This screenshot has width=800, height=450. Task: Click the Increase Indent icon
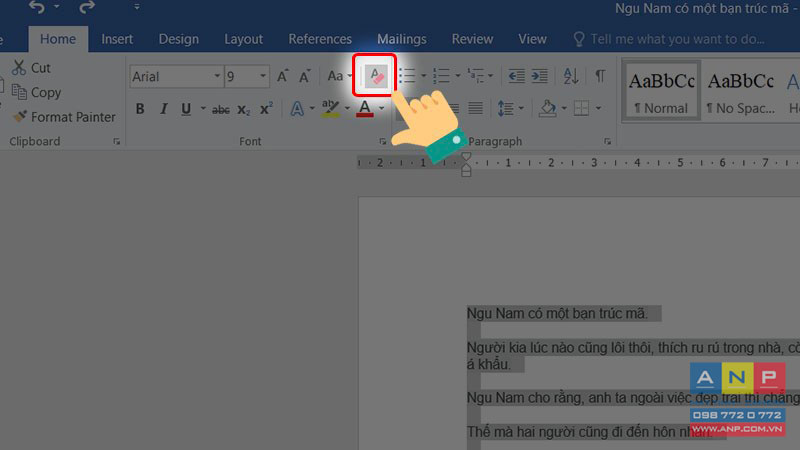click(x=539, y=76)
